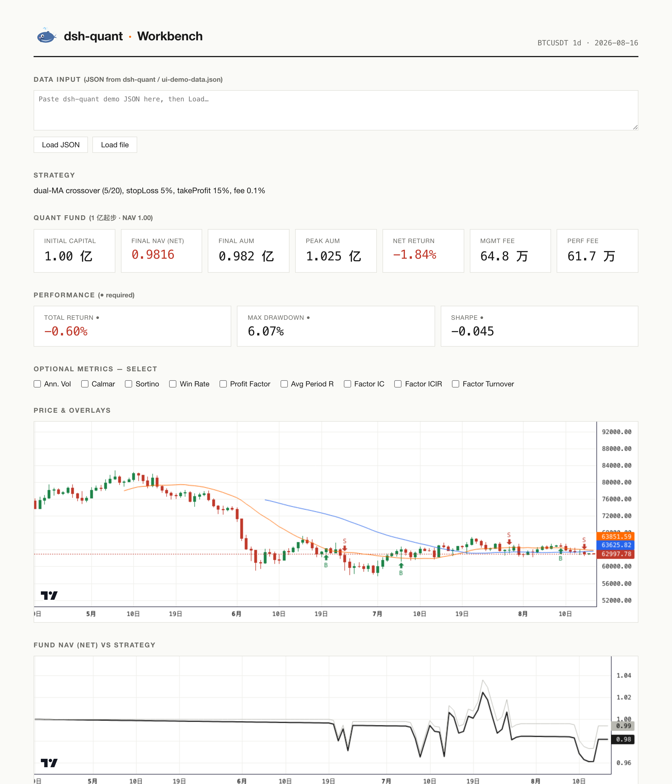Enable the Ann. Vol checkbox

[37, 384]
